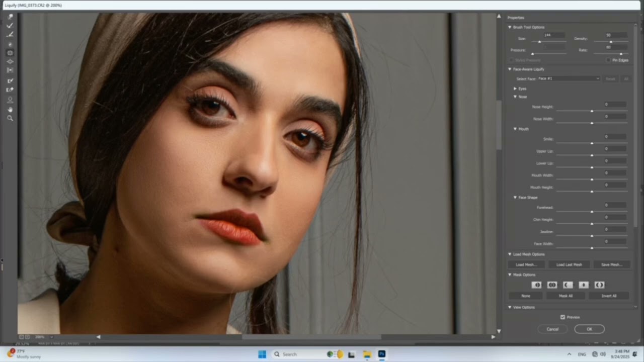The image size is (644, 362).
Task: Select the Freeze Mask tool
Action: pos(10,80)
